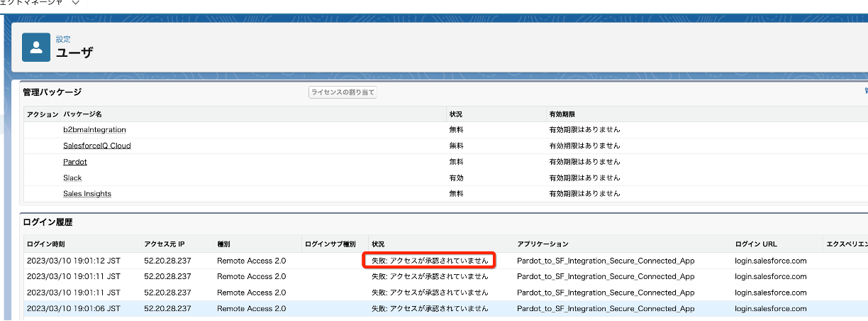Viewport: 868px width, 321px height.
Task: Click the failure status in 19:01:06 row
Action: 430,308
